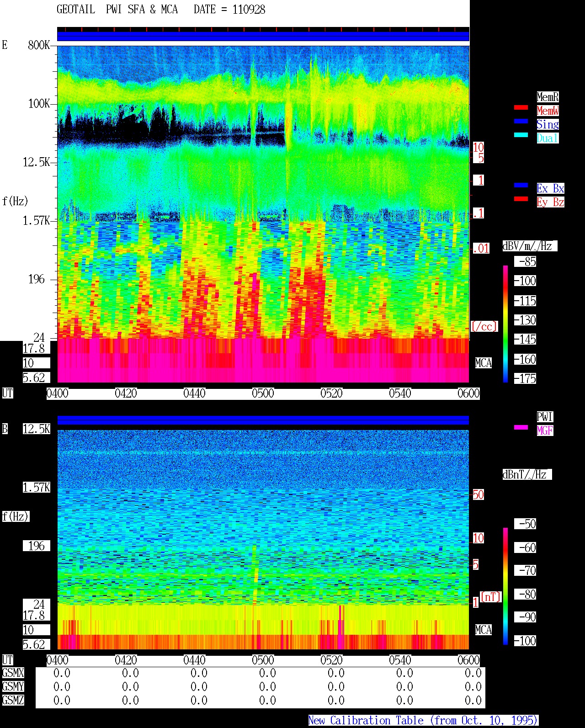Image resolution: width=585 pixels, height=728 pixels.
Task: Click the red Ey Bz legend swatch
Action: point(521,199)
